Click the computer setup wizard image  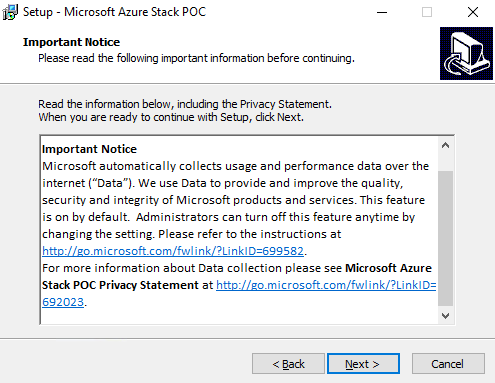pos(466,53)
